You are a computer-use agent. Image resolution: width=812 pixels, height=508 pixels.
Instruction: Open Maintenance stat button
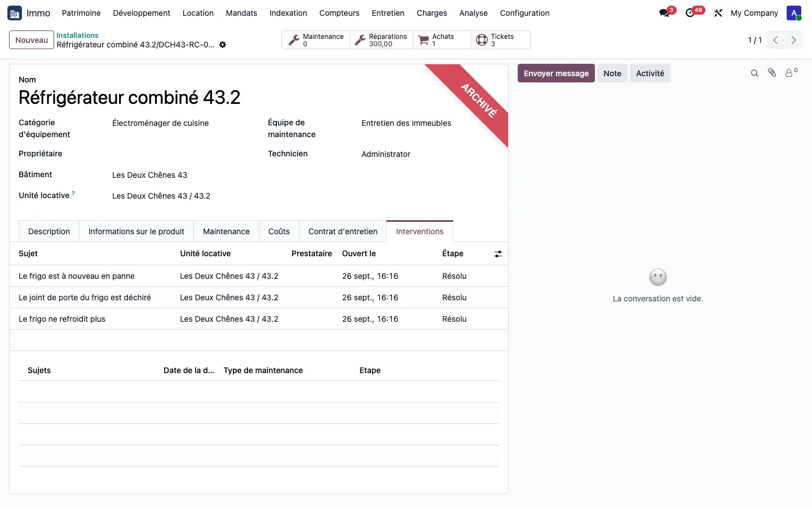[x=316, y=40]
